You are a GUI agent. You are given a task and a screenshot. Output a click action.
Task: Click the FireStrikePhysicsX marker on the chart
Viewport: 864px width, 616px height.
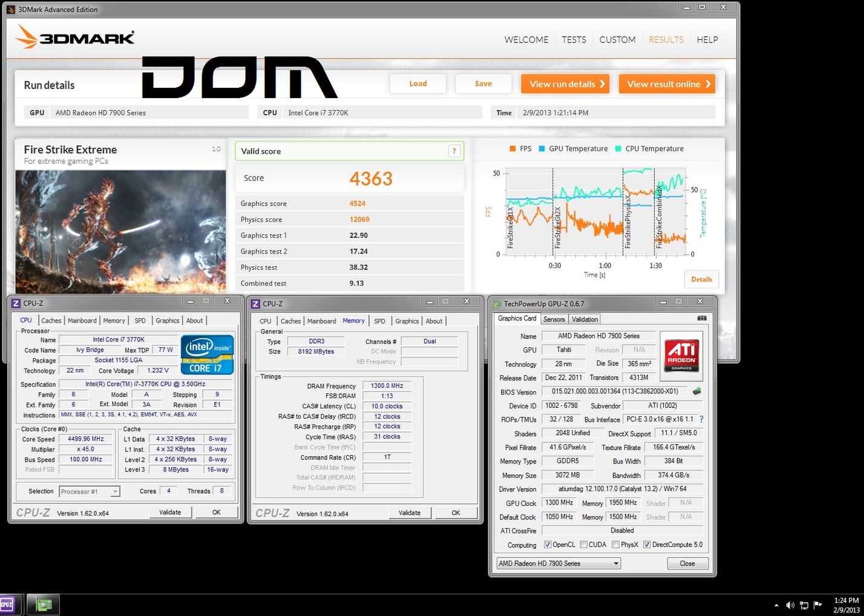pyautogui.click(x=628, y=221)
